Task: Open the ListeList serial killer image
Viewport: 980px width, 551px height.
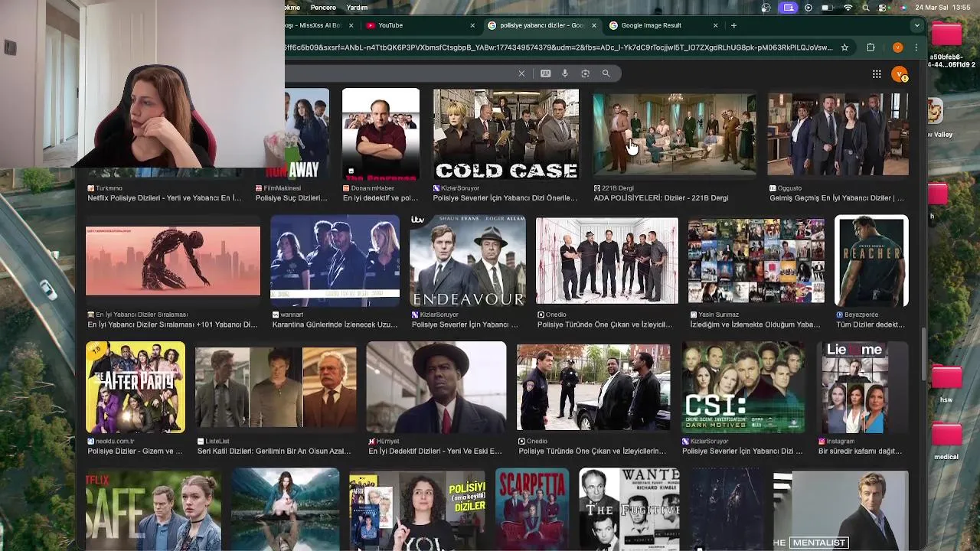Action: point(276,387)
